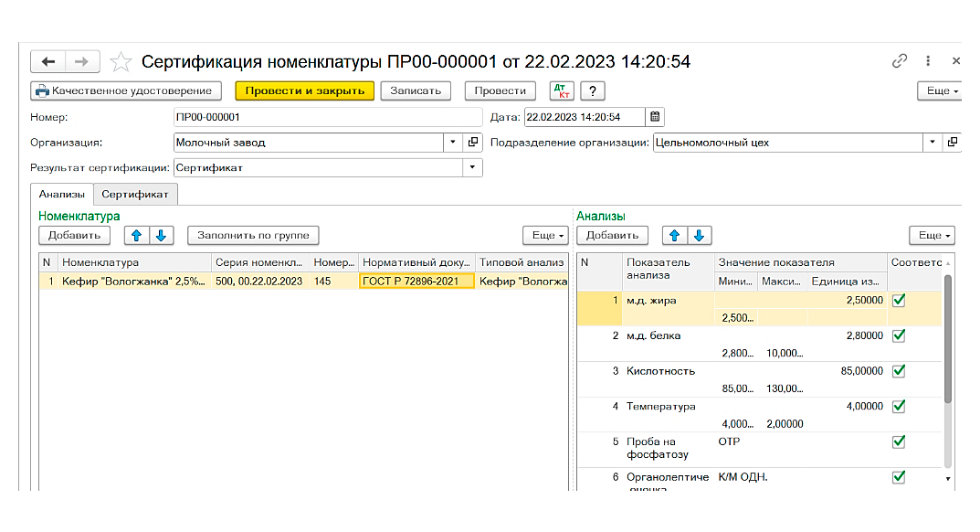This screenshot has width=980, height=532.
Task: Select Кефир "Вологжанка" 2,5% nomenclature cell
Action: (x=134, y=282)
